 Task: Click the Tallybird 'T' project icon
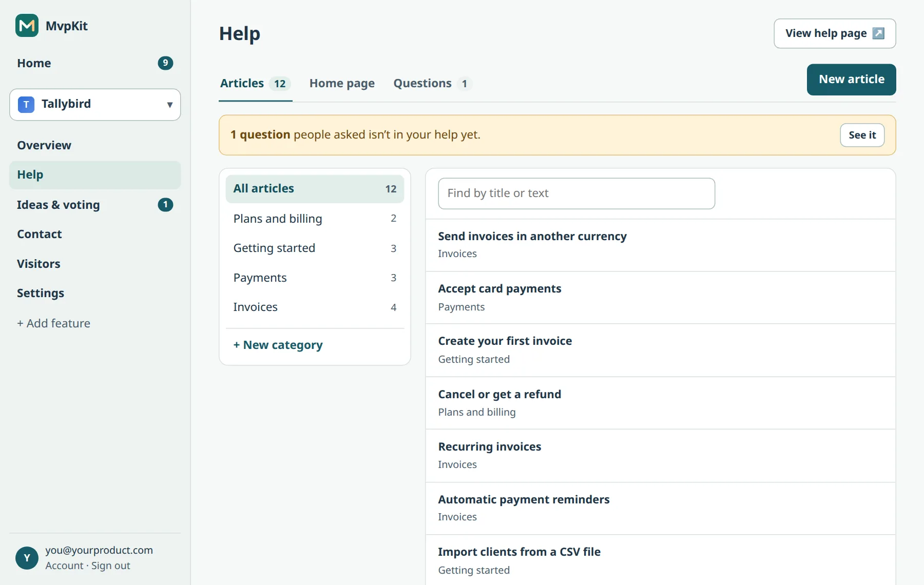point(26,104)
